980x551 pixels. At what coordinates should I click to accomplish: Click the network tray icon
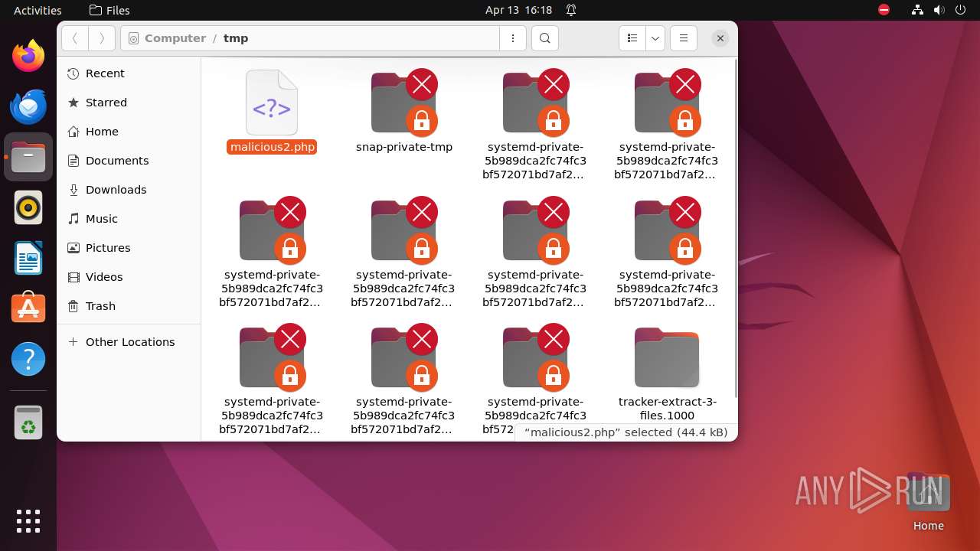click(x=918, y=10)
